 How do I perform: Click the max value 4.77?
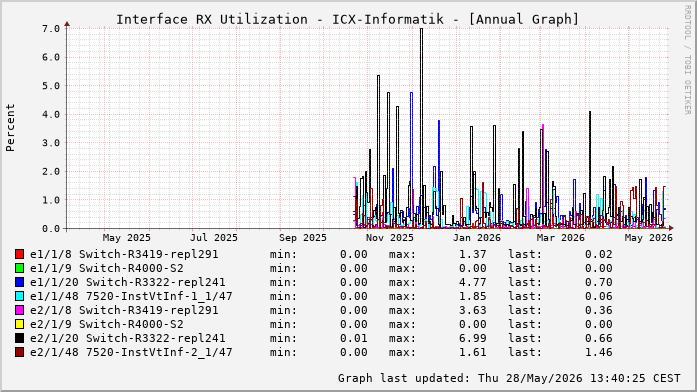click(x=473, y=282)
